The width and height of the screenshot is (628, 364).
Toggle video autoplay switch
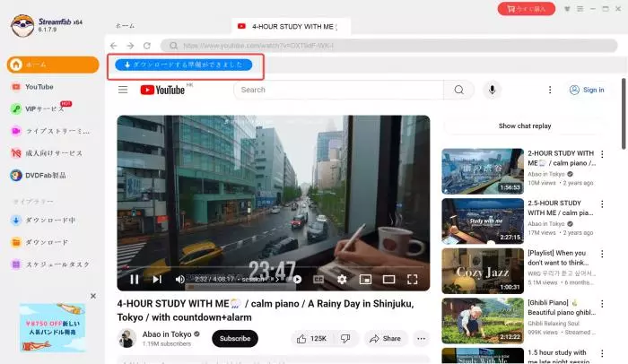pos(297,279)
